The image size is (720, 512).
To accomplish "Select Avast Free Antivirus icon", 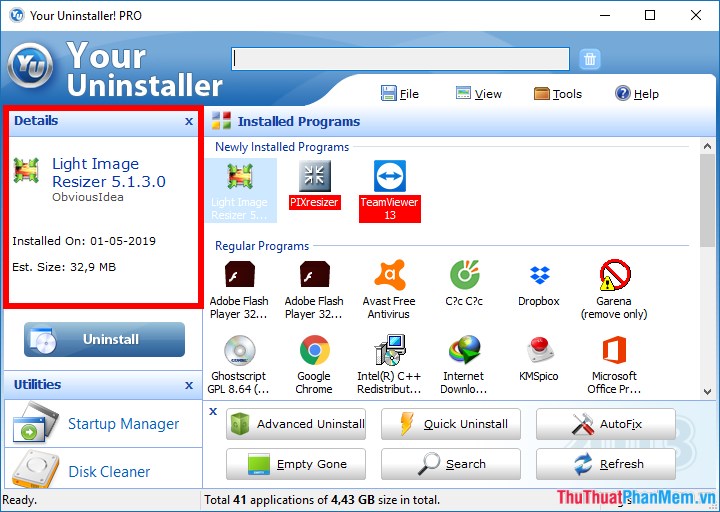I will pos(390,275).
